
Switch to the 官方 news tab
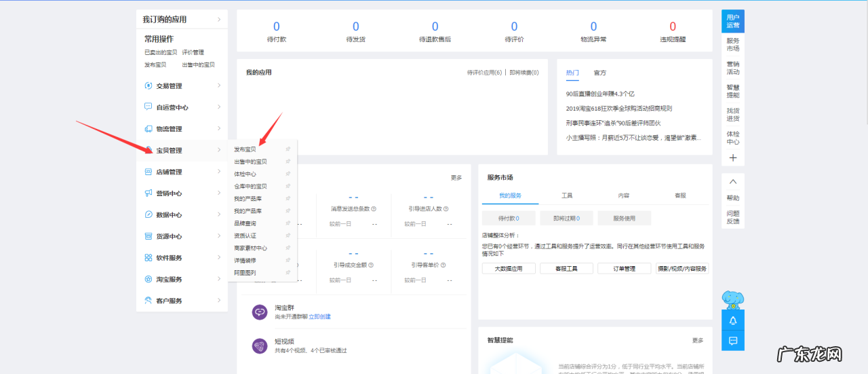coord(600,73)
